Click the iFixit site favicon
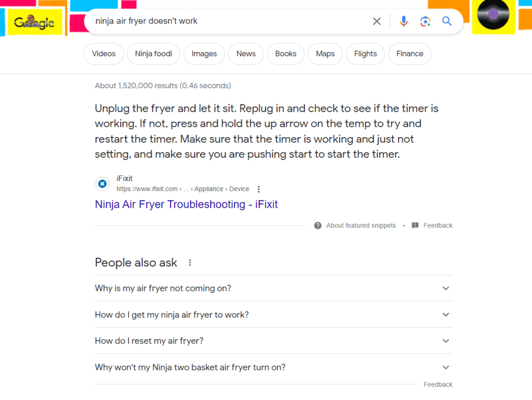The width and height of the screenshot is (532, 400). click(x=102, y=183)
